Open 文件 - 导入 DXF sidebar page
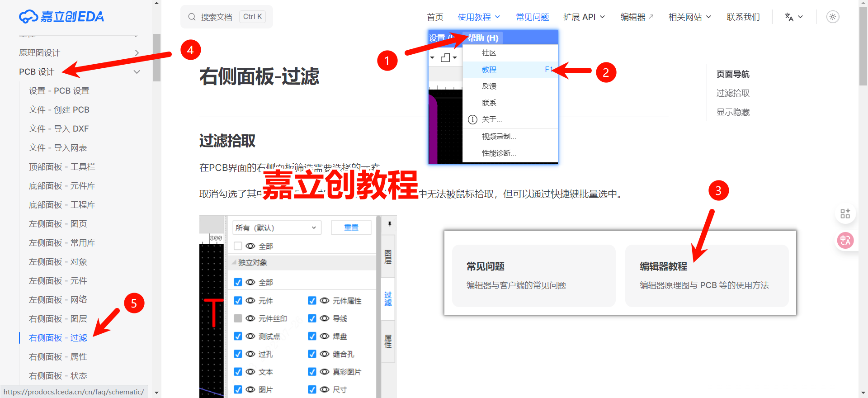 coord(59,129)
